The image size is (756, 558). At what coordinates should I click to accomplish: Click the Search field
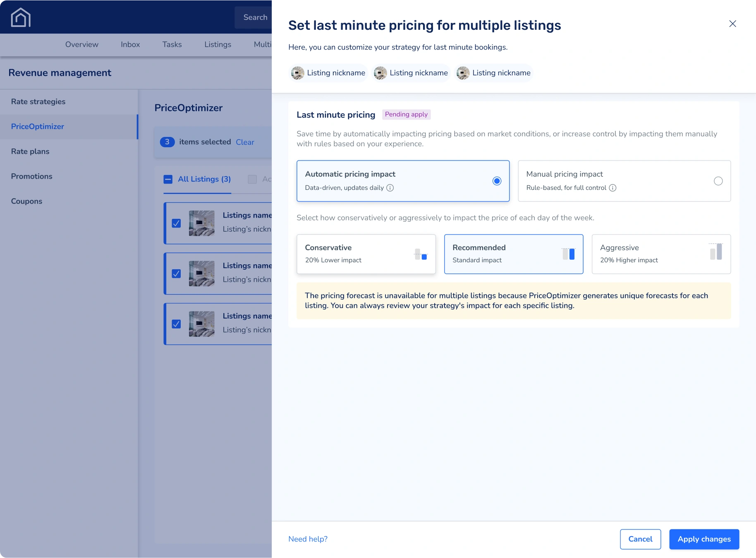click(253, 17)
